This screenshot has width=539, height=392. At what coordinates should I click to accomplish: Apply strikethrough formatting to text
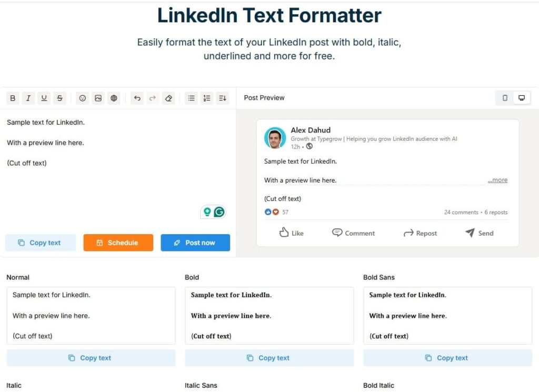tap(60, 98)
